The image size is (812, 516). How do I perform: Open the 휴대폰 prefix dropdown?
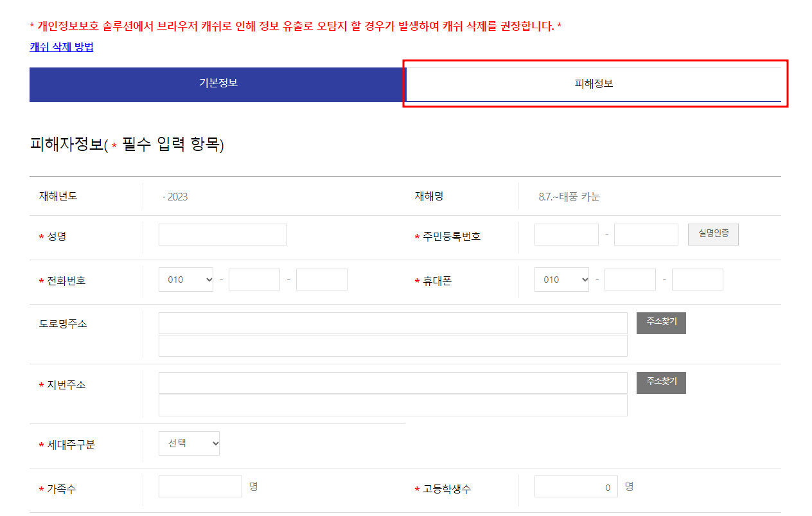[x=561, y=279]
